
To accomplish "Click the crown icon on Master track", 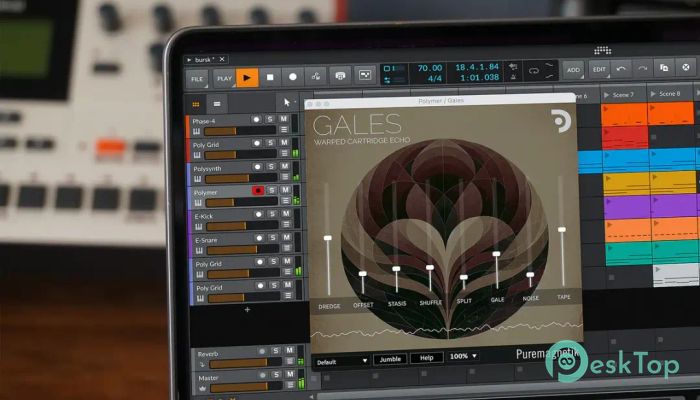I will coord(202,388).
